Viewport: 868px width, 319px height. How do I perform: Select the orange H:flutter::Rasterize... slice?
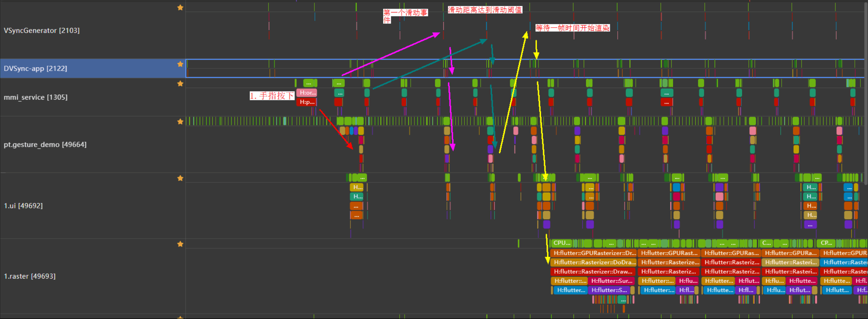click(x=669, y=262)
